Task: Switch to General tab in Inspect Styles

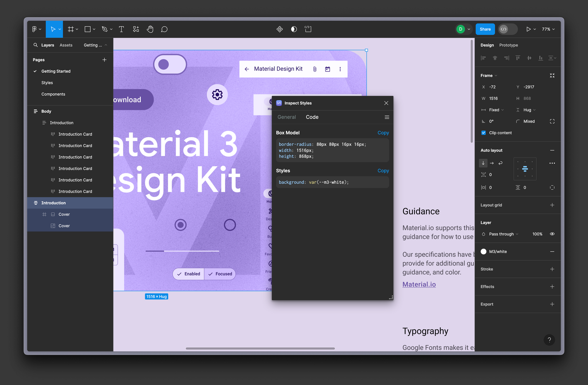Action: 286,117
